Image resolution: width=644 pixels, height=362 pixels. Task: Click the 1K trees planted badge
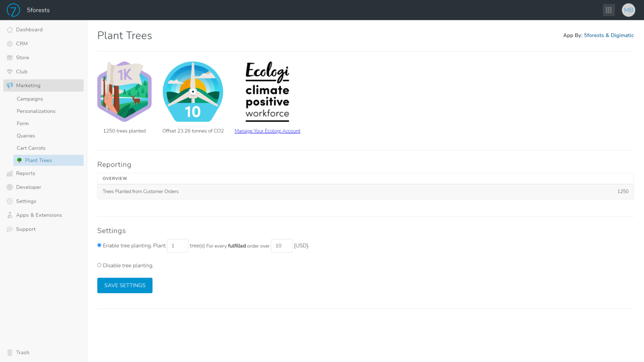[124, 92]
